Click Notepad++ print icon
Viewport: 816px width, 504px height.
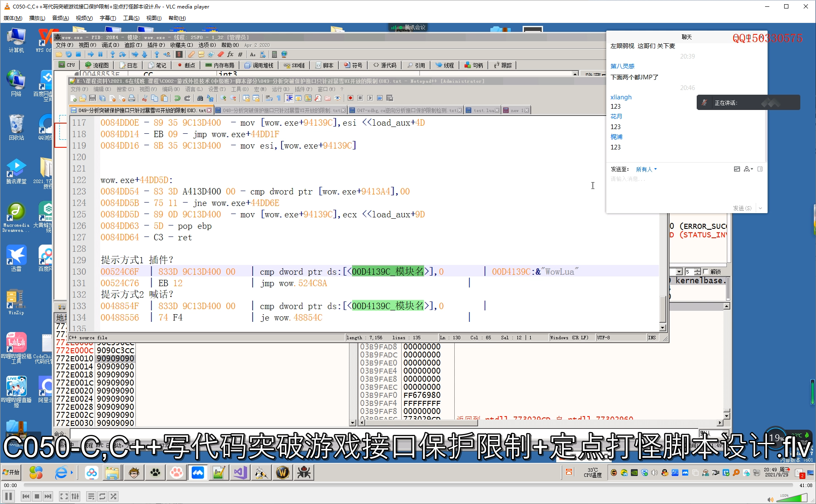coord(132,98)
